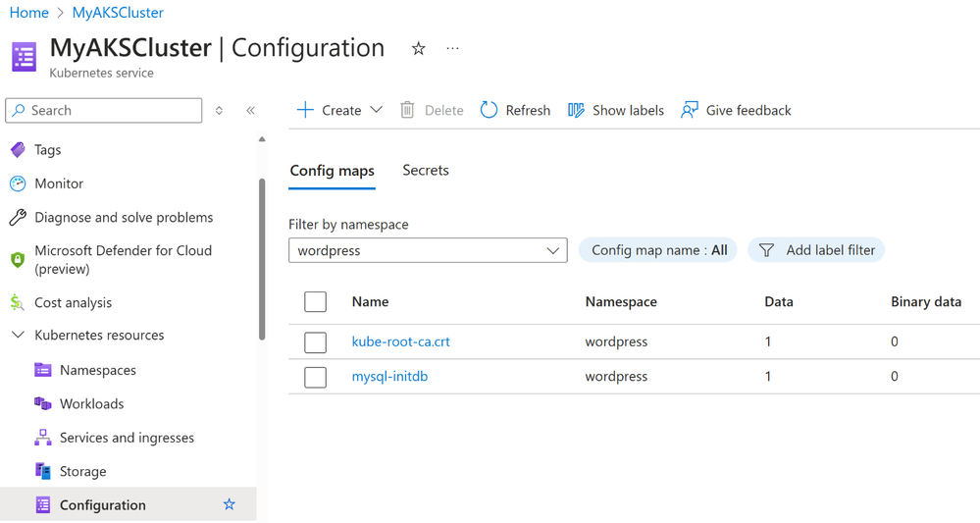980x523 pixels.
Task: Click the search magnifier icon in sidebar
Action: coord(19,110)
